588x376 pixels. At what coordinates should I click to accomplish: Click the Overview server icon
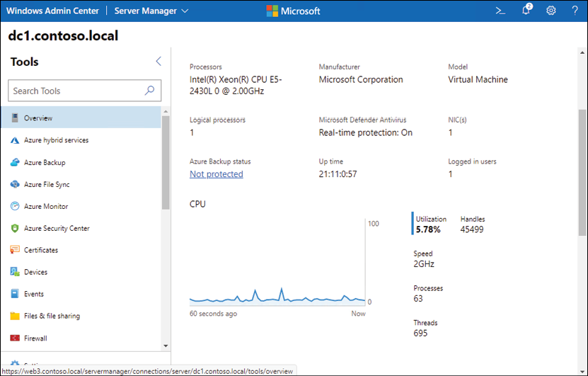coord(15,118)
